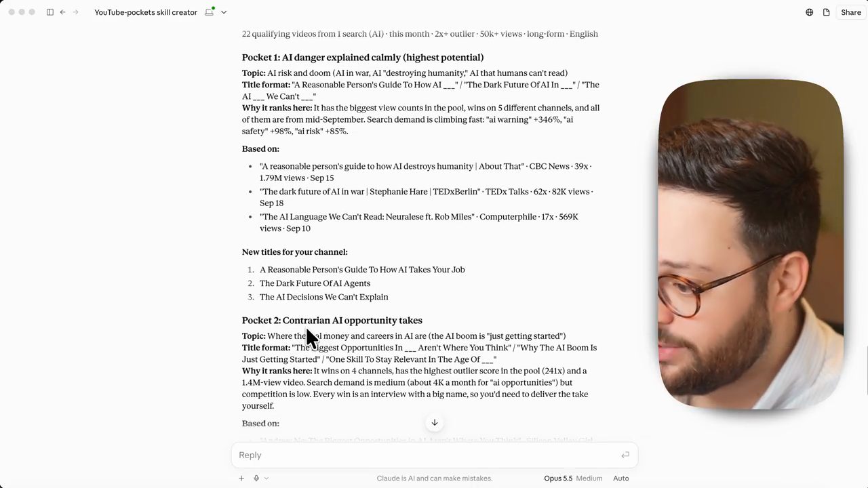Click the Computerphile Neuralese bullet entry
This screenshot has width=868, height=488.
click(419, 222)
